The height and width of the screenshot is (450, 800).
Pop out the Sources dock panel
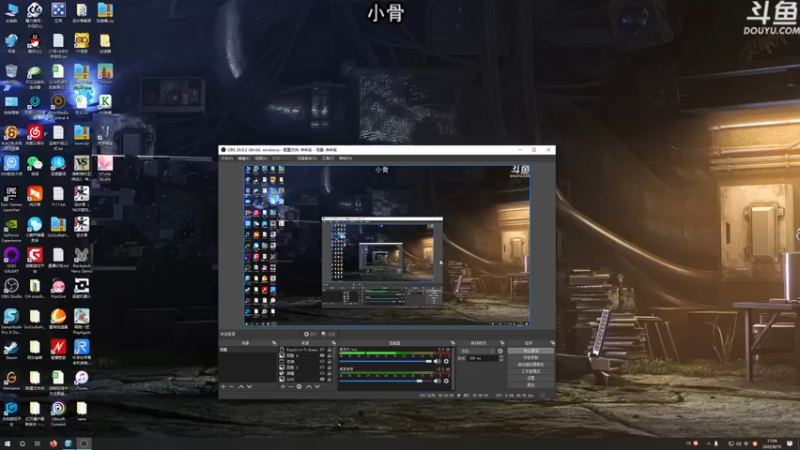(334, 343)
